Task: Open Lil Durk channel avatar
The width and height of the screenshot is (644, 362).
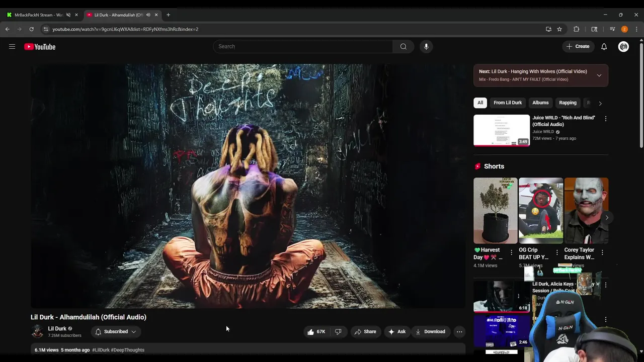Action: pos(37,331)
